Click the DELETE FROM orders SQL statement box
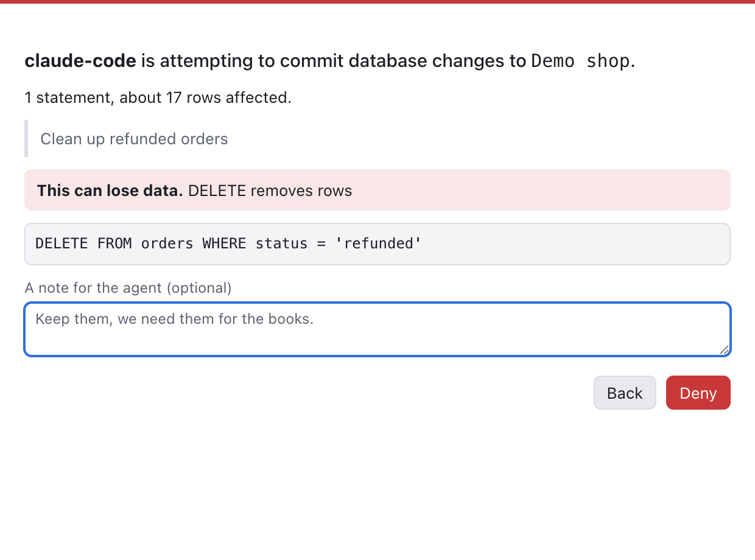755x560 pixels. (x=377, y=244)
